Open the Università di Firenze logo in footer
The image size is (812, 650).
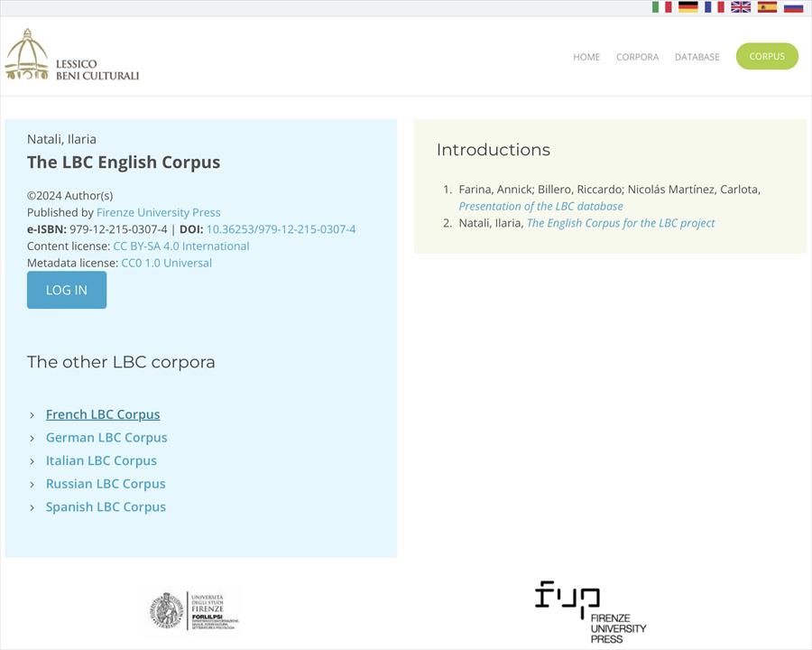(194, 611)
